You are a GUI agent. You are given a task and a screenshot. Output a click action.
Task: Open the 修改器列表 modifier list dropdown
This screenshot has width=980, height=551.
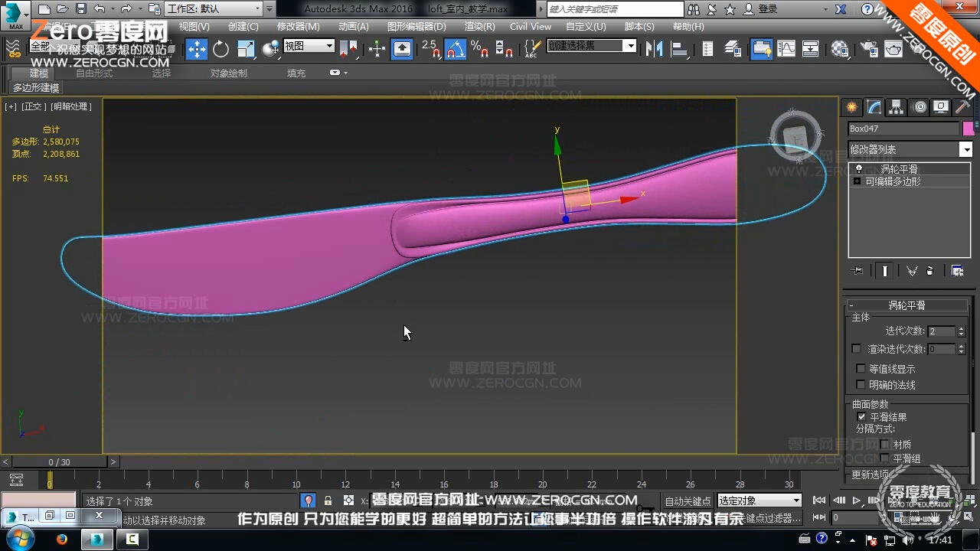coord(910,149)
